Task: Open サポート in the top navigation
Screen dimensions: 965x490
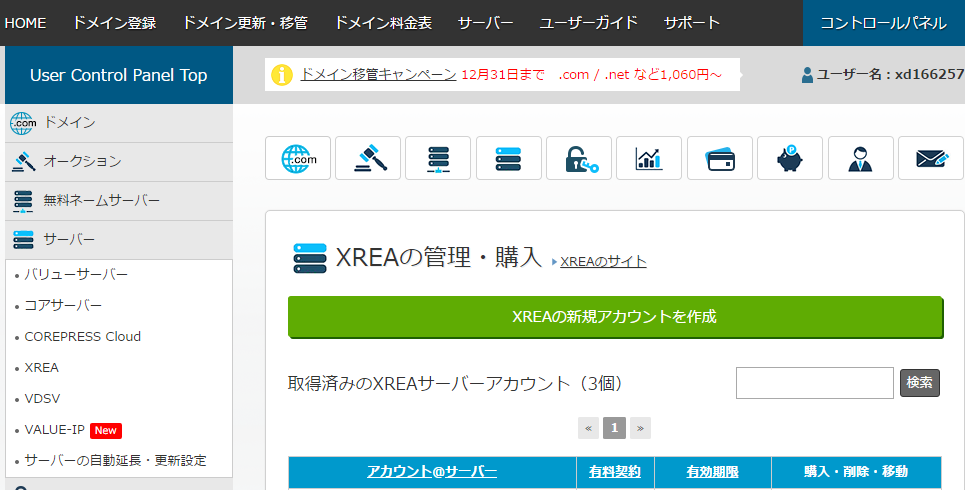Action: (692, 23)
